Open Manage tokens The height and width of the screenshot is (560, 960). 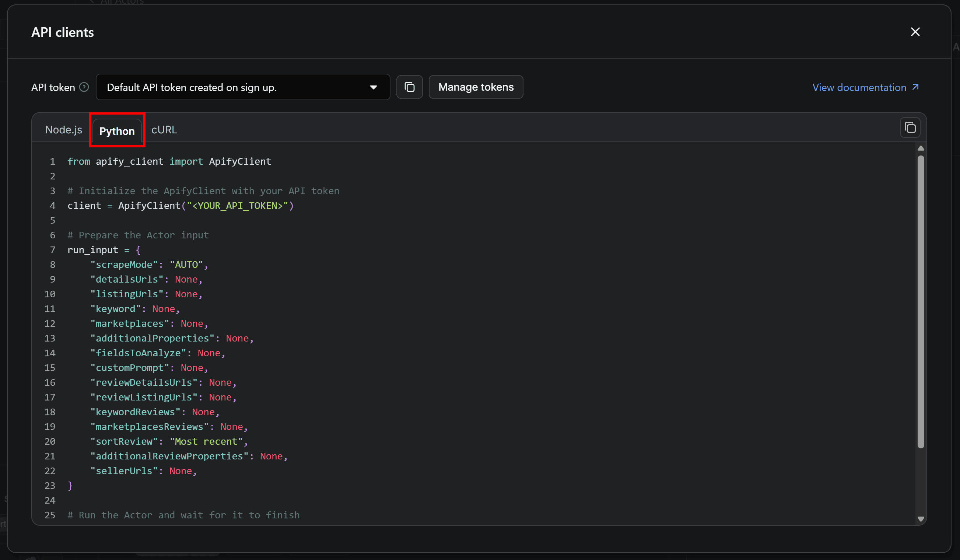click(476, 87)
